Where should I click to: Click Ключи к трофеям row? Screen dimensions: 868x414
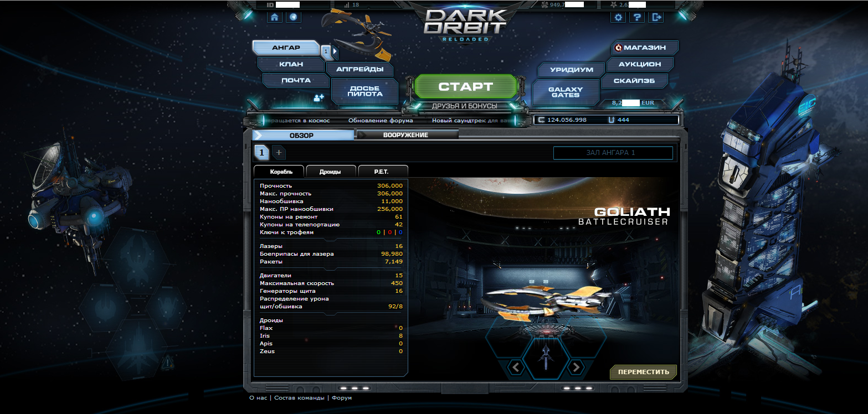[331, 232]
